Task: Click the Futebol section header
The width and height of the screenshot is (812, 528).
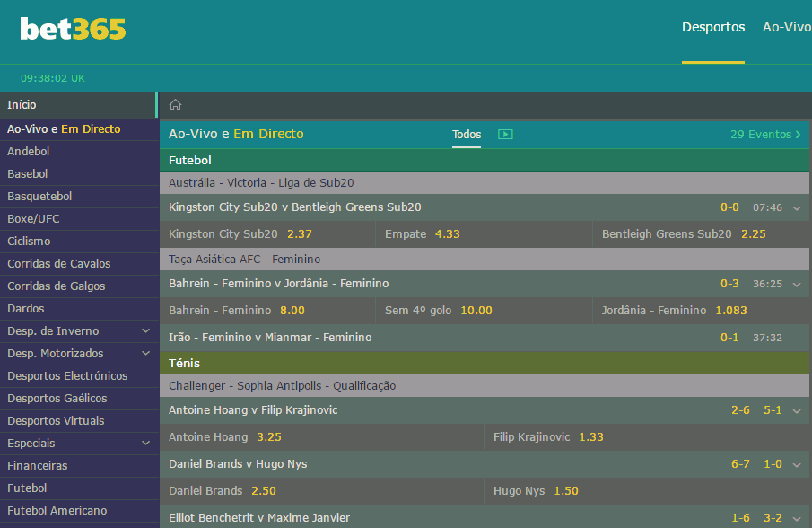Action: [485, 160]
